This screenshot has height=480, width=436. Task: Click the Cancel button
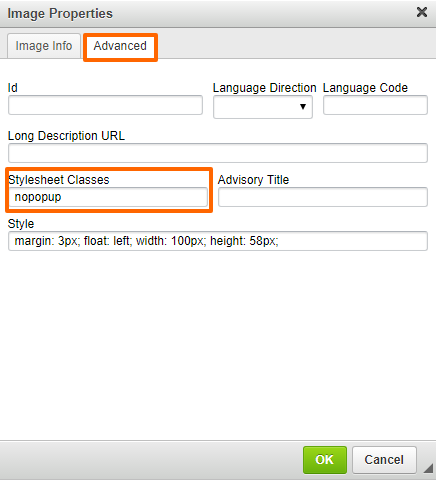(384, 460)
